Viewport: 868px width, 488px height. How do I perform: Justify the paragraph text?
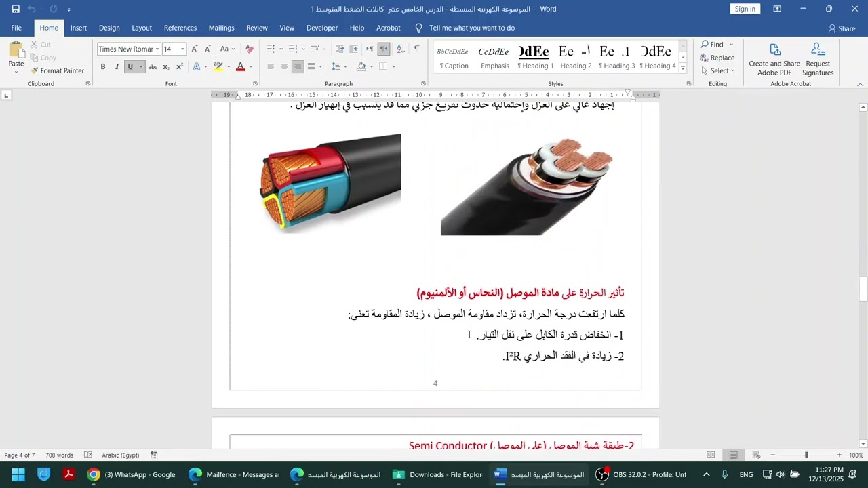[x=311, y=66]
